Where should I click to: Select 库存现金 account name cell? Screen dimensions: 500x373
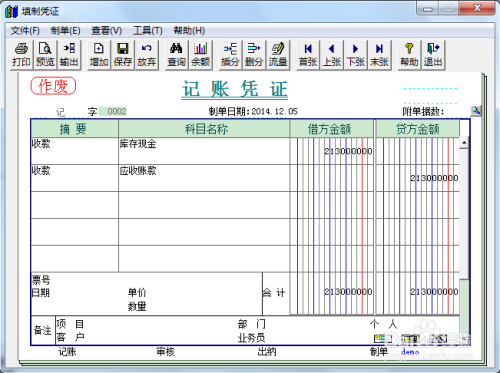pyautogui.click(x=204, y=151)
